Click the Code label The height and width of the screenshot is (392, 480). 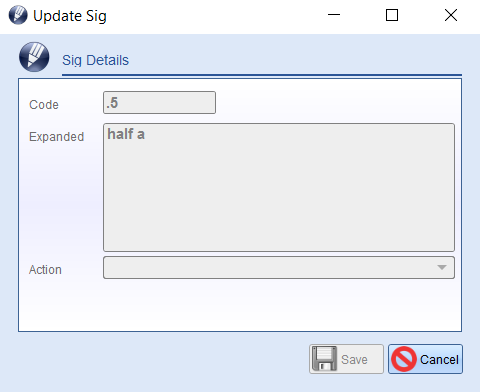point(44,105)
